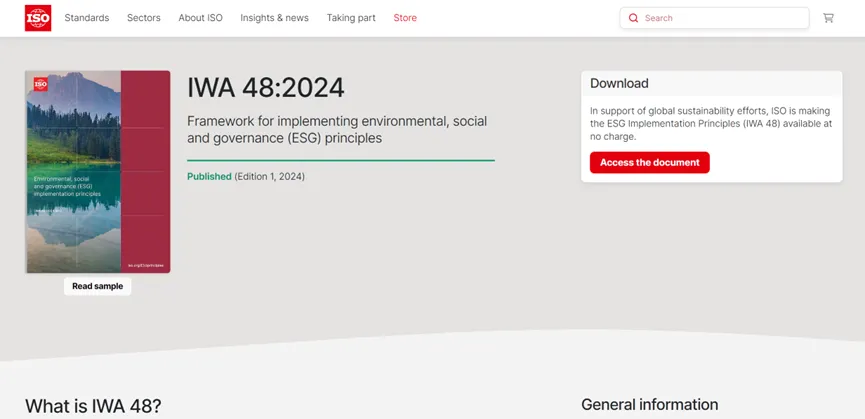
Task: Open the Taking part menu
Action: (351, 18)
